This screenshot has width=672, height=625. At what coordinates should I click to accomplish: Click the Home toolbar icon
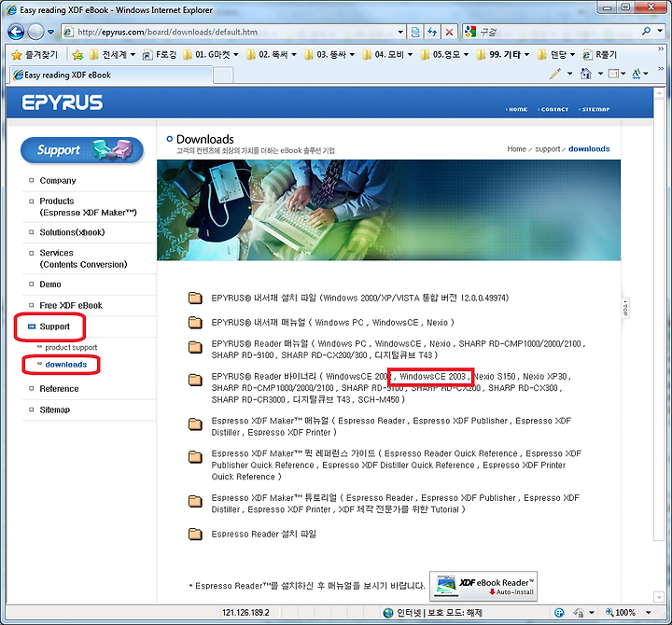(585, 74)
